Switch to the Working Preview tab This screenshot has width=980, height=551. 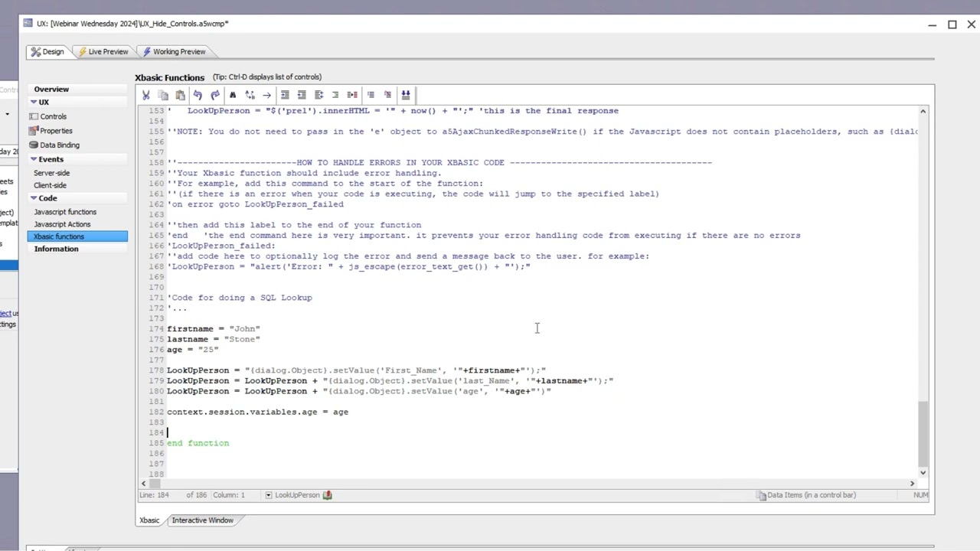[x=174, y=52]
